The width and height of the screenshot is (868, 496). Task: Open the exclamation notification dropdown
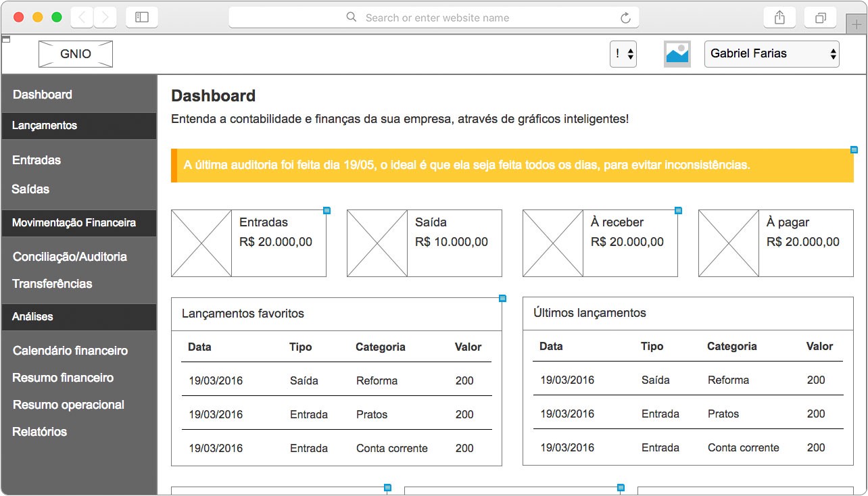pyautogui.click(x=623, y=53)
